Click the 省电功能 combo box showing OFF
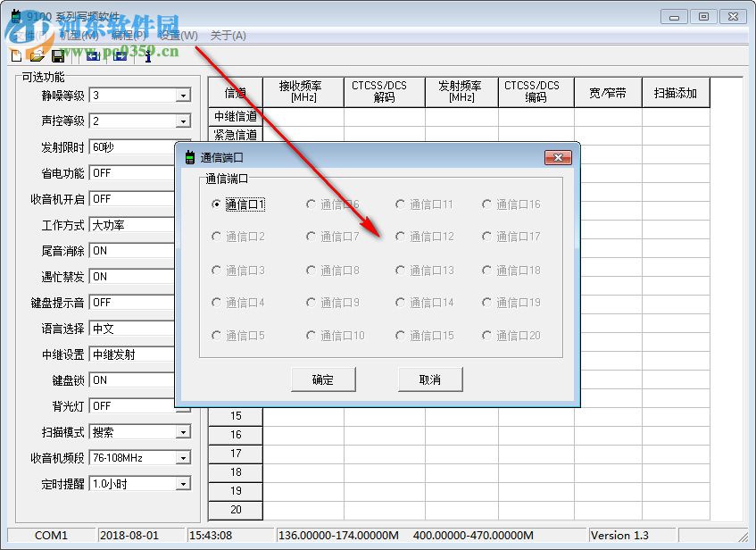Viewport: 756px width, 550px height. click(x=132, y=173)
